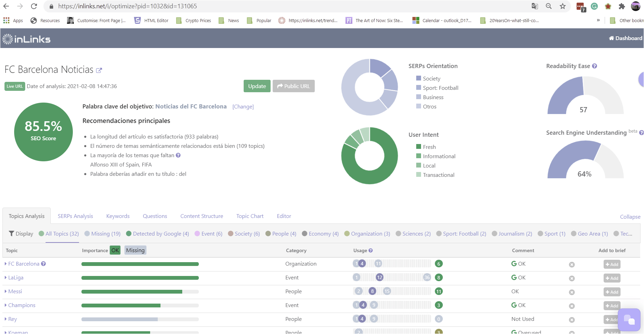This screenshot has width=644, height=334.
Task: Remove the Champions topic row
Action: coord(572,306)
